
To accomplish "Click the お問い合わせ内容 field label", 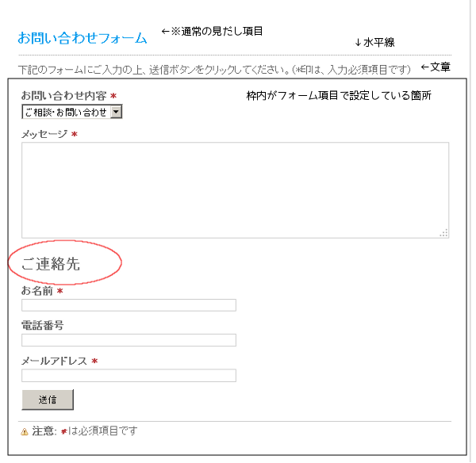I will point(63,96).
